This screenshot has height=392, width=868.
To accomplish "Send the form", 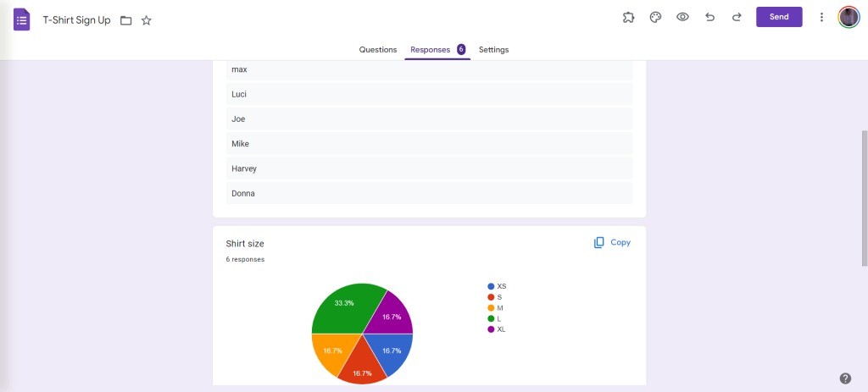I will 779,17.
